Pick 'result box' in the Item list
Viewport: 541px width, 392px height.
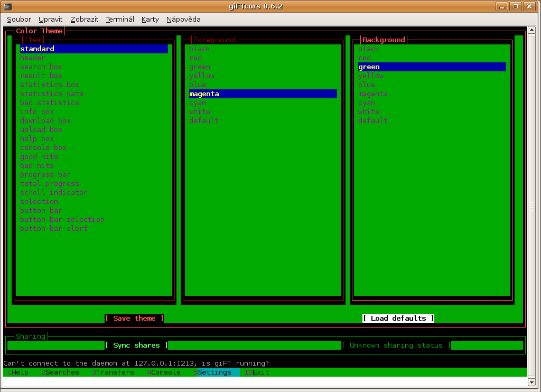coord(41,76)
